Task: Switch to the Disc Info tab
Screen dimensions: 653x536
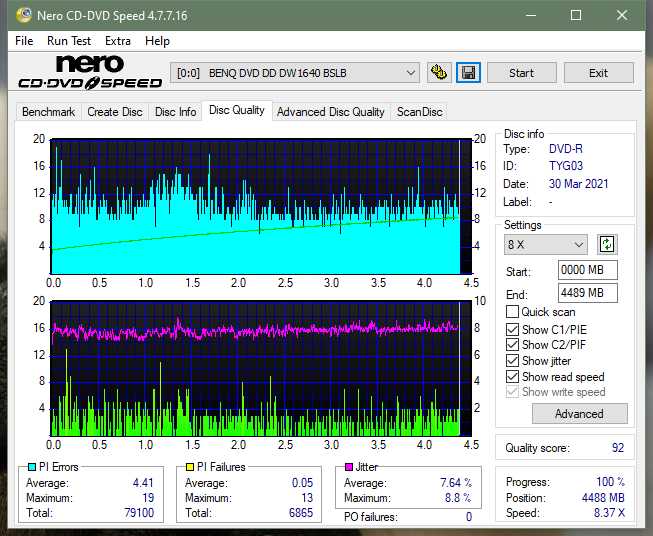Action: [x=176, y=112]
